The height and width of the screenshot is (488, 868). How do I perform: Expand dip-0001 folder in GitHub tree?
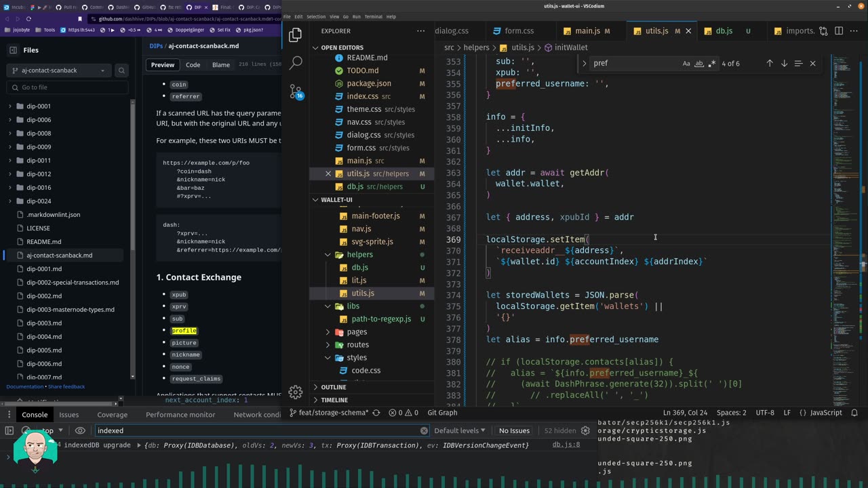point(10,106)
